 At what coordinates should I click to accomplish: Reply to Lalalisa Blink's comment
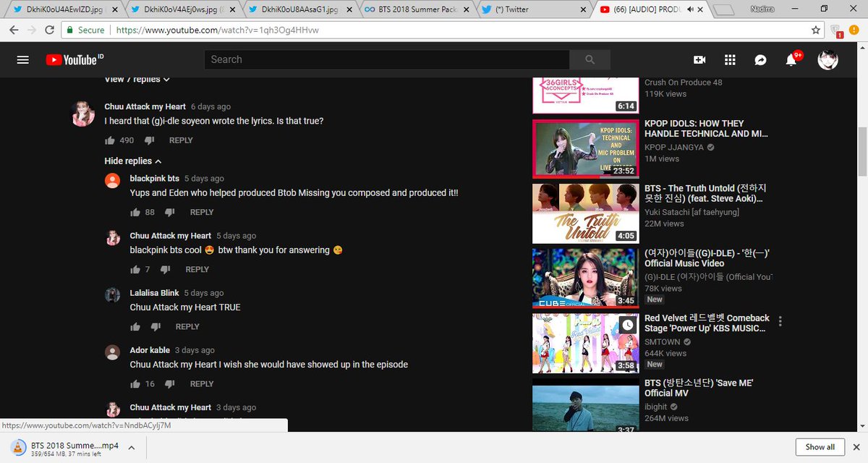click(x=187, y=327)
